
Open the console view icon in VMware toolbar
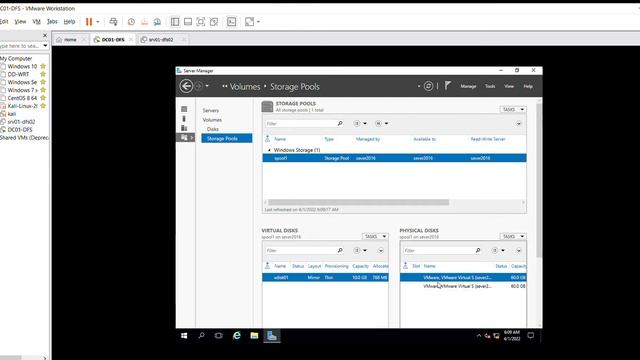pos(231,22)
